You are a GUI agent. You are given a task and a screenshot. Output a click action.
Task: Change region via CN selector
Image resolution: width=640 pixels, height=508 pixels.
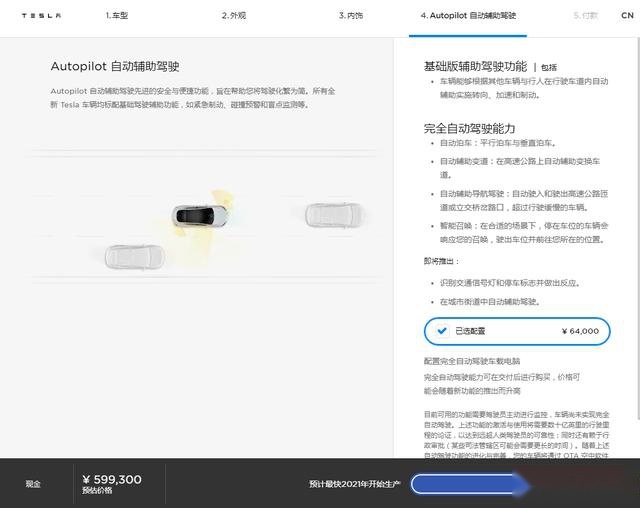coord(627,16)
